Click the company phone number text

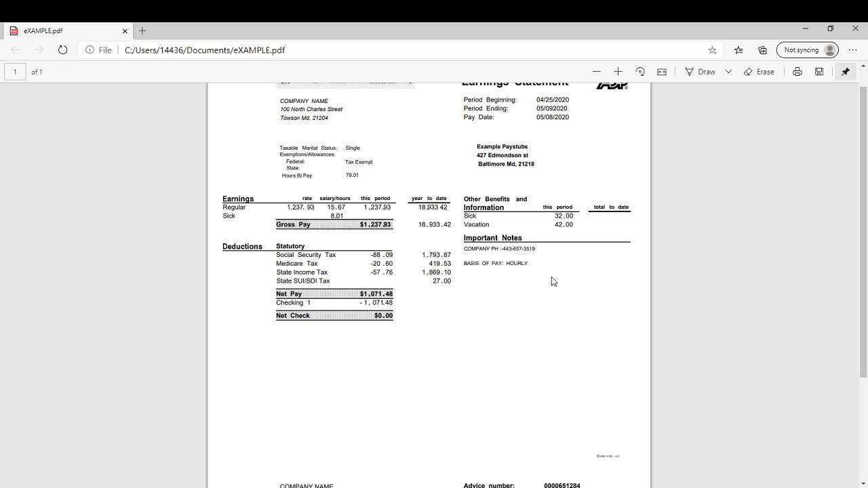[x=499, y=249]
